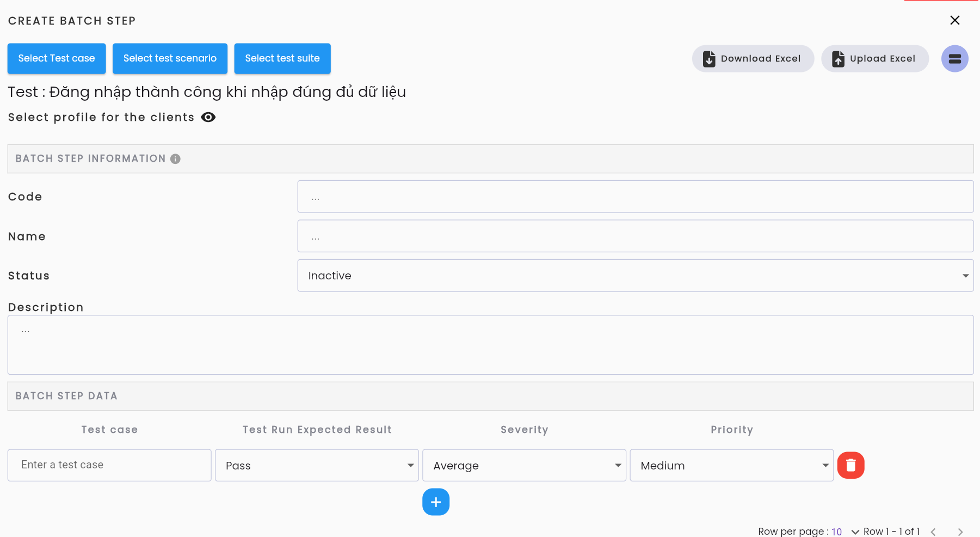Open the Priority dropdown showing Medium
The image size is (980, 537).
click(x=732, y=465)
